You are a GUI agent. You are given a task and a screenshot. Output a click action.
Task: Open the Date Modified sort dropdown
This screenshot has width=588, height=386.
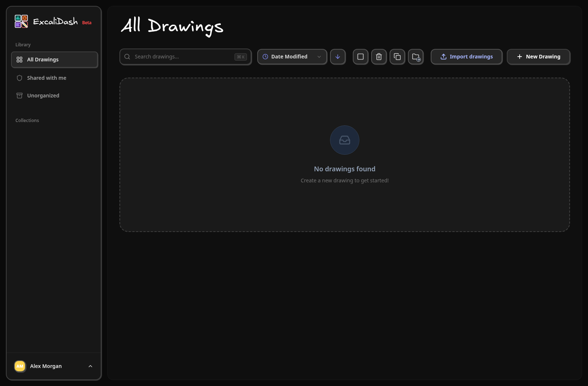pos(292,57)
